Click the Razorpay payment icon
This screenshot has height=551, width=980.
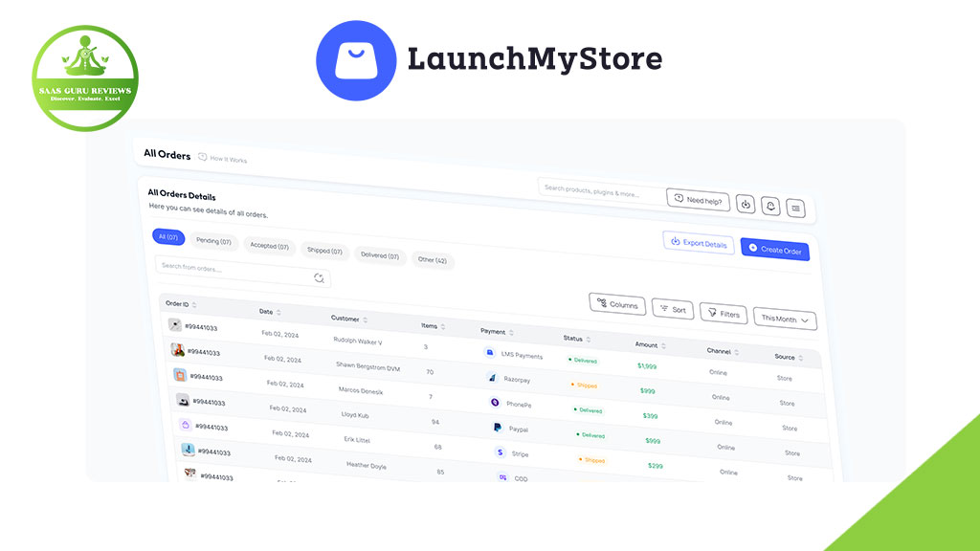tap(492, 377)
